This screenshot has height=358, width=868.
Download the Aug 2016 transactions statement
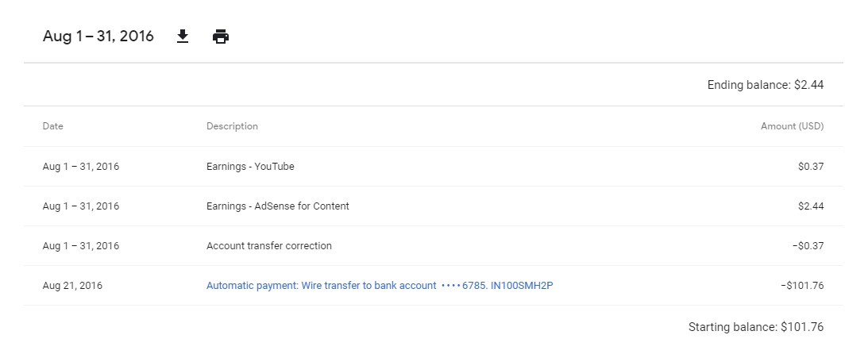click(x=183, y=37)
